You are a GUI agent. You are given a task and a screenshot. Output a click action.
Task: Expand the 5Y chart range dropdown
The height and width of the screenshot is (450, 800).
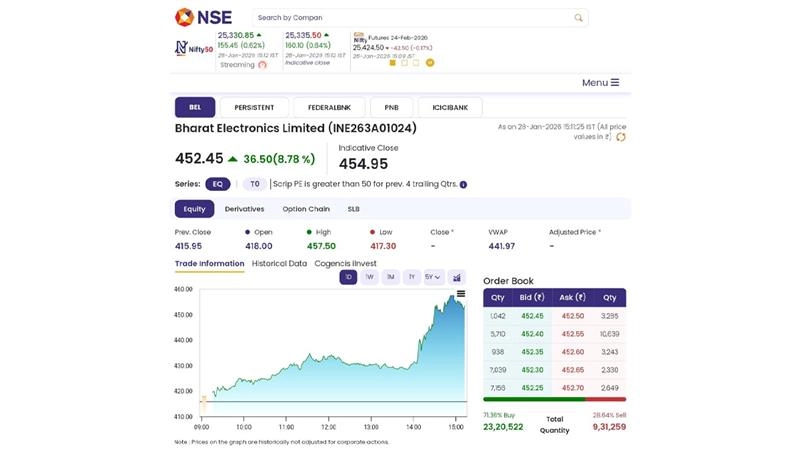[x=433, y=277]
